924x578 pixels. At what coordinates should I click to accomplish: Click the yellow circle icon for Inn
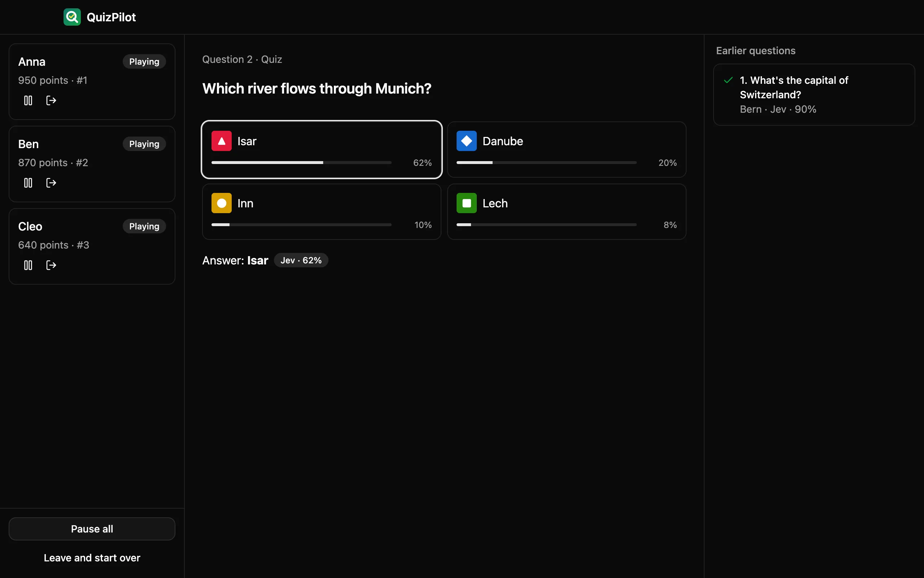click(x=222, y=203)
